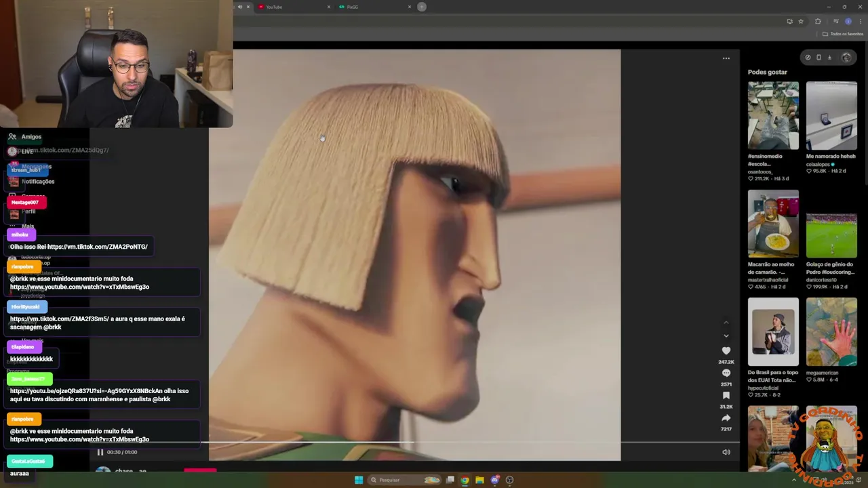Mute the video with speaker icon
This screenshot has width=868, height=488.
726,452
